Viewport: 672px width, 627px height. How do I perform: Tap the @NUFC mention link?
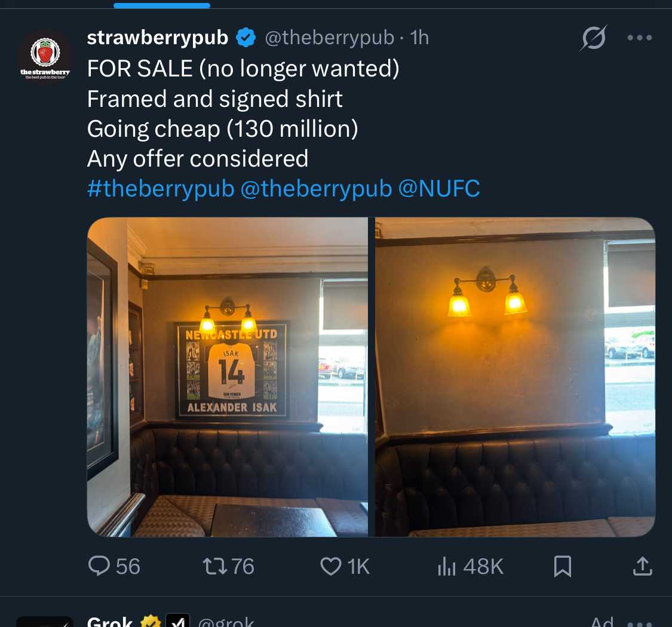tap(438, 189)
